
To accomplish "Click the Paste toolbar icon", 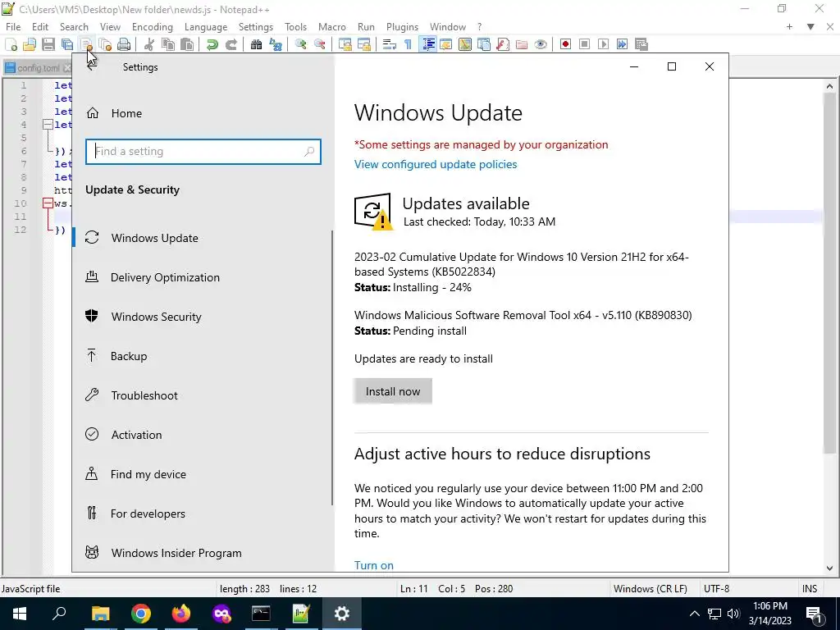I will pyautogui.click(x=187, y=44).
